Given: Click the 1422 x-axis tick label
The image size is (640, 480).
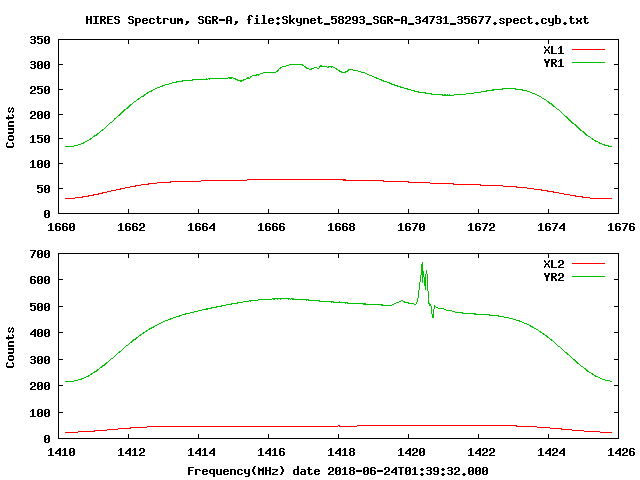Looking at the screenshot, I should point(481,452).
